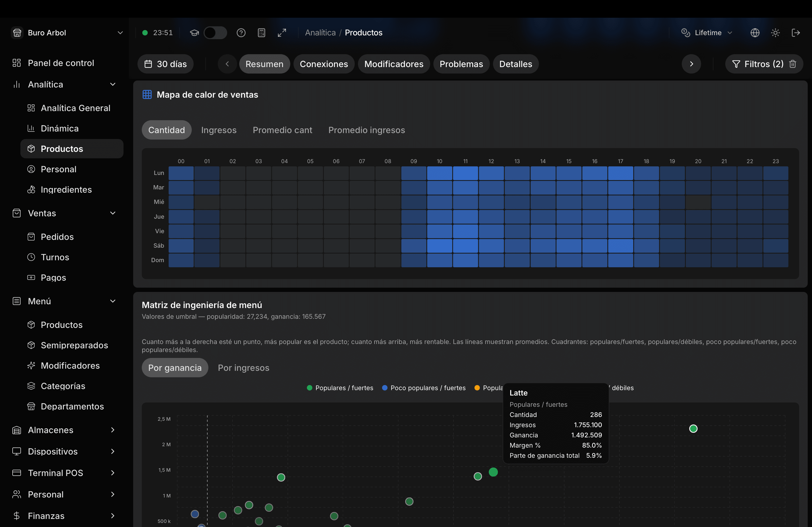
Task: Click the Semipreparados icon
Action: tap(31, 345)
